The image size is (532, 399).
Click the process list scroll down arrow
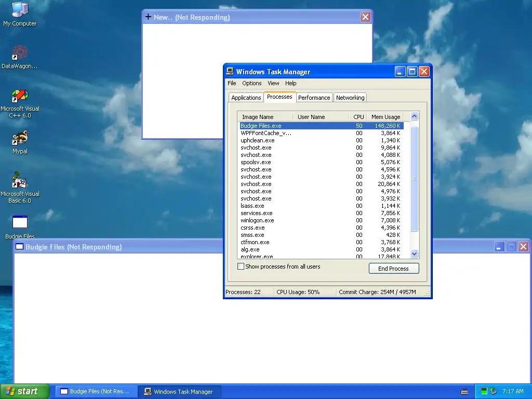[x=414, y=254]
